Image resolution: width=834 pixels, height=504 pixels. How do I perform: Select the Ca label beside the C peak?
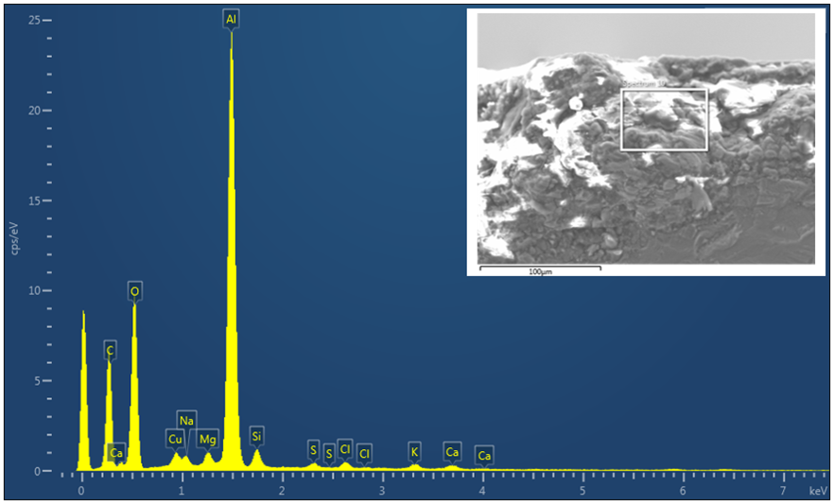tap(116, 453)
